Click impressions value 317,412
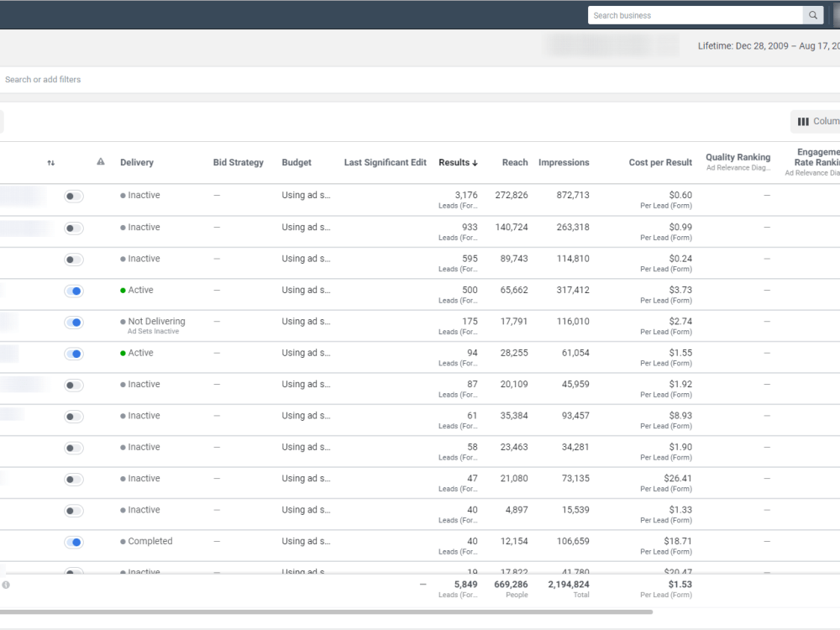Image resolution: width=840 pixels, height=630 pixels. point(573,290)
